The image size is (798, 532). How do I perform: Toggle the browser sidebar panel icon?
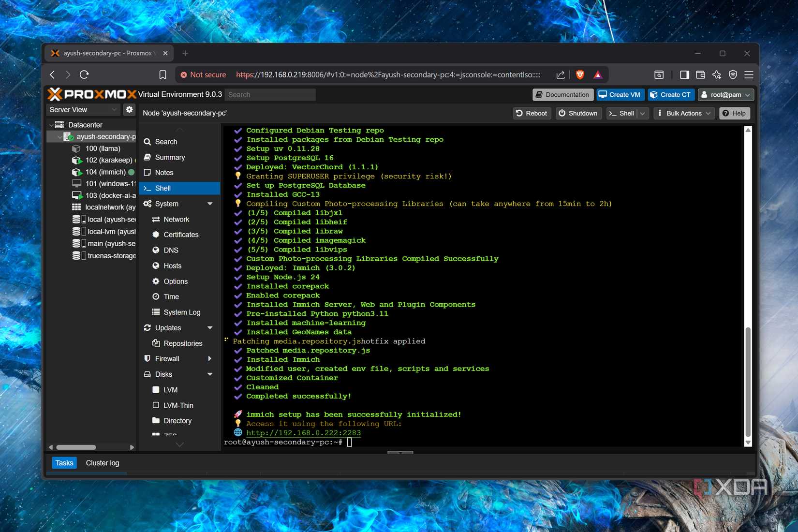pos(684,74)
